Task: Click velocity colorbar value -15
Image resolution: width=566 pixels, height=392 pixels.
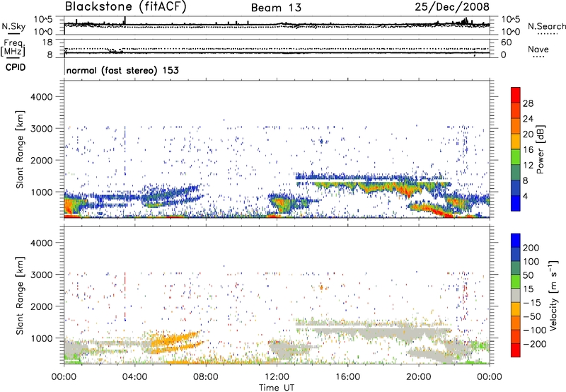Action: pyautogui.click(x=531, y=302)
